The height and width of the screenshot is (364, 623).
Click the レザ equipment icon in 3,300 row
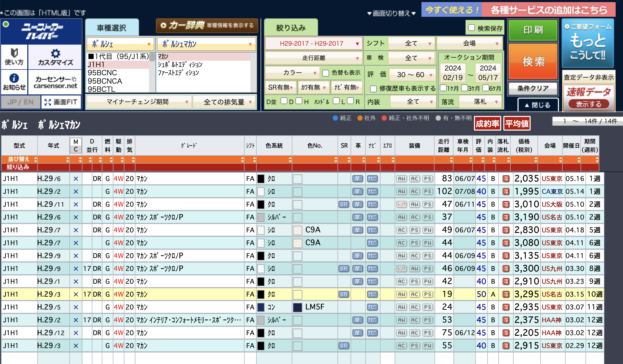point(401,269)
